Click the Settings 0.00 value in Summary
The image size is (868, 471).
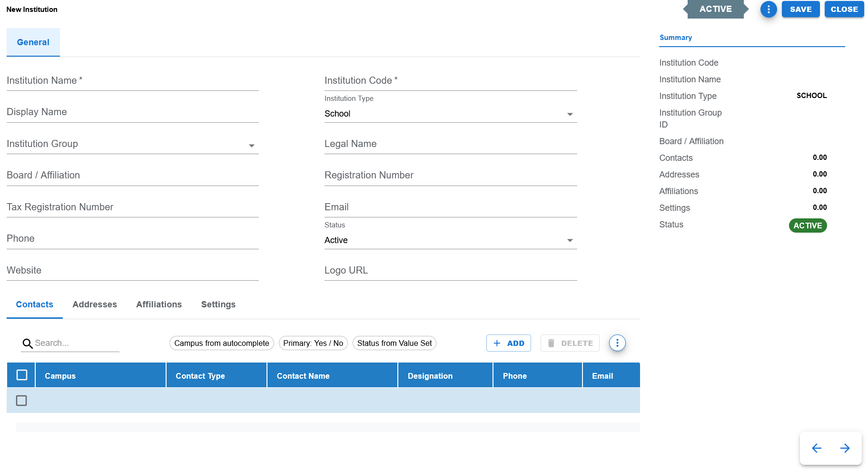[x=819, y=207]
